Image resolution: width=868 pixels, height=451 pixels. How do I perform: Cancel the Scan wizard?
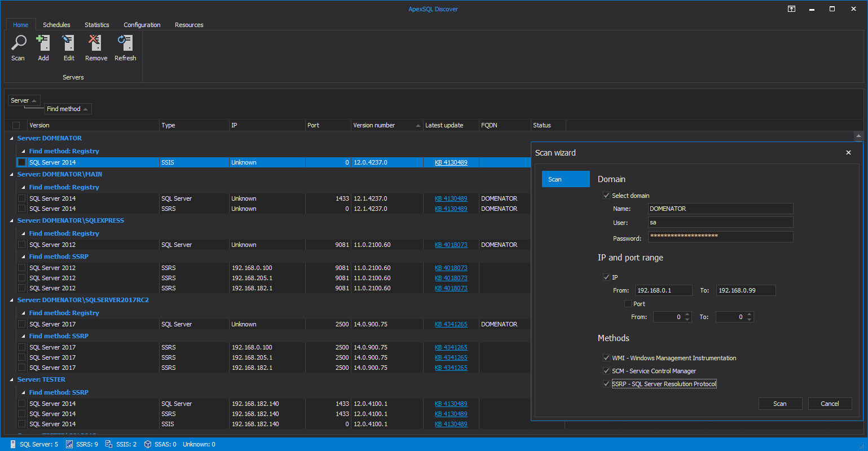point(830,404)
